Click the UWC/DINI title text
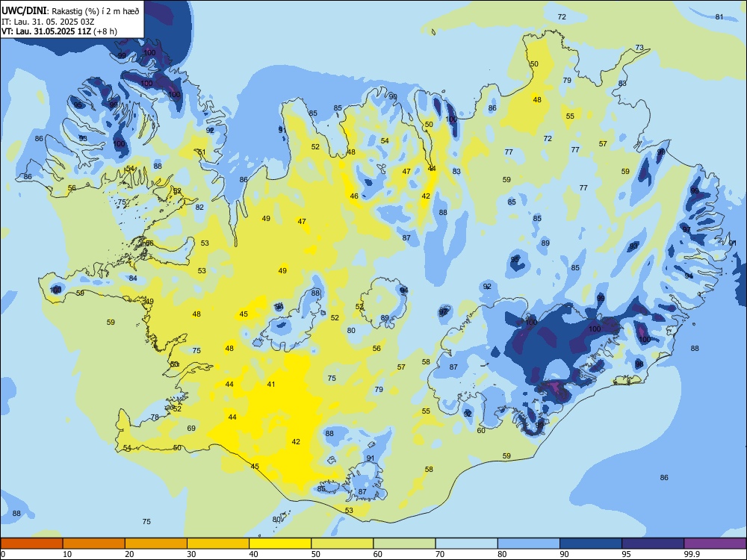This screenshot has width=747, height=560. point(24,11)
